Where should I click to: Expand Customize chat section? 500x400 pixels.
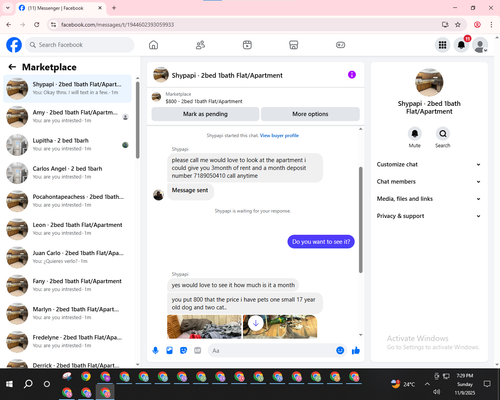[429, 164]
